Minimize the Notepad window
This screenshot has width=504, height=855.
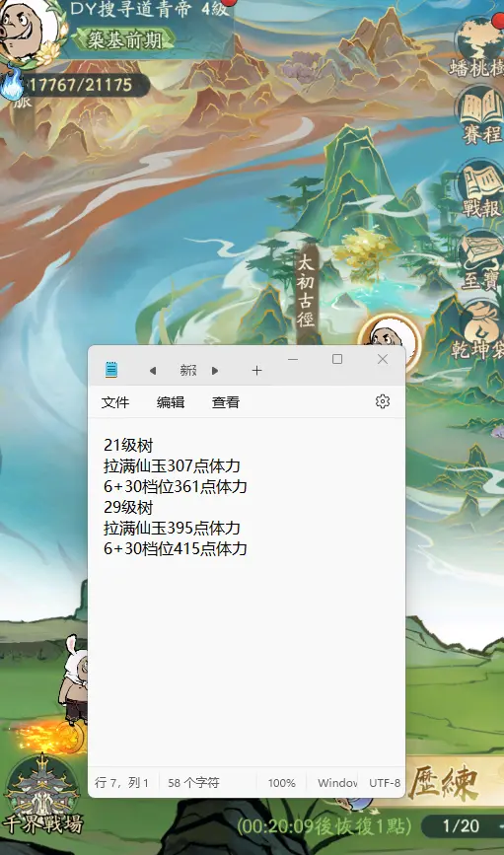click(293, 359)
